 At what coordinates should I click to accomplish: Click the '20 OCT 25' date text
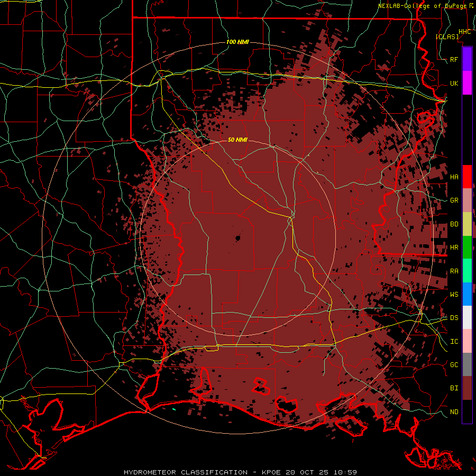click(x=308, y=472)
